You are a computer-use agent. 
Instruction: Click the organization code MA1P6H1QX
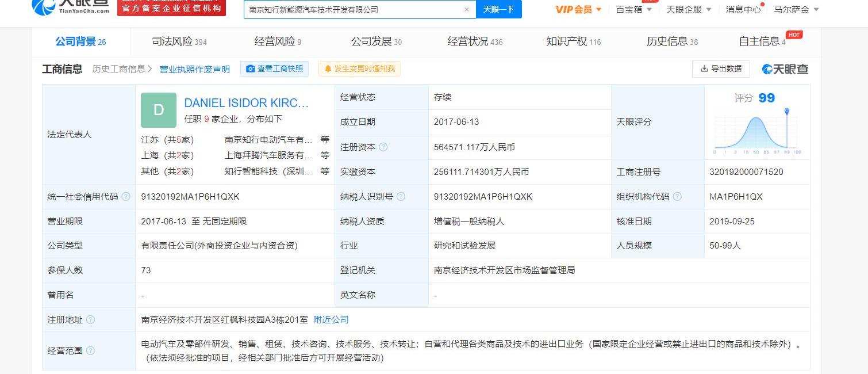736,197
